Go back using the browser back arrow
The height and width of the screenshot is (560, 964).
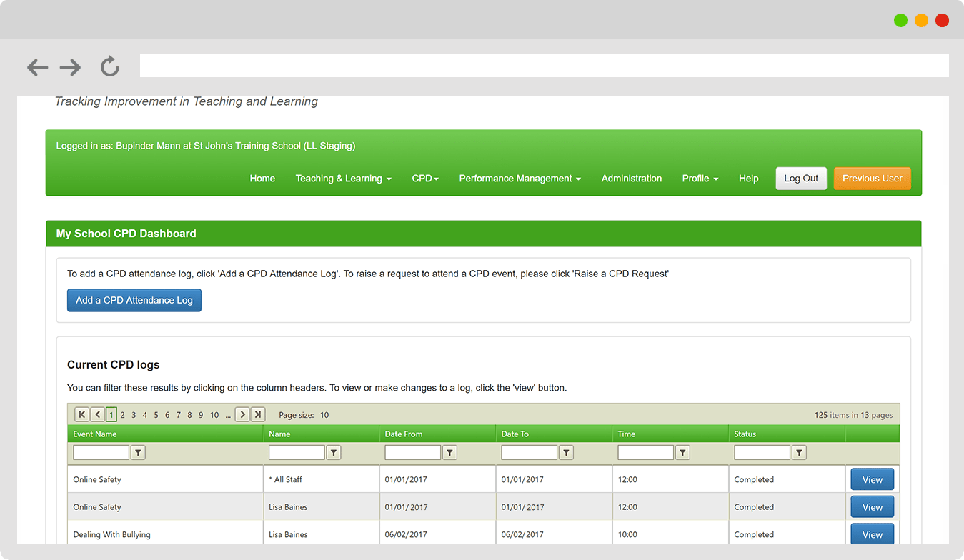[37, 67]
